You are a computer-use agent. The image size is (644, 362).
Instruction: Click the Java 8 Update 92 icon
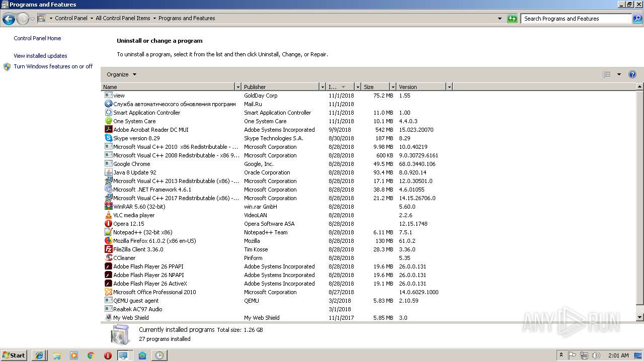(108, 172)
